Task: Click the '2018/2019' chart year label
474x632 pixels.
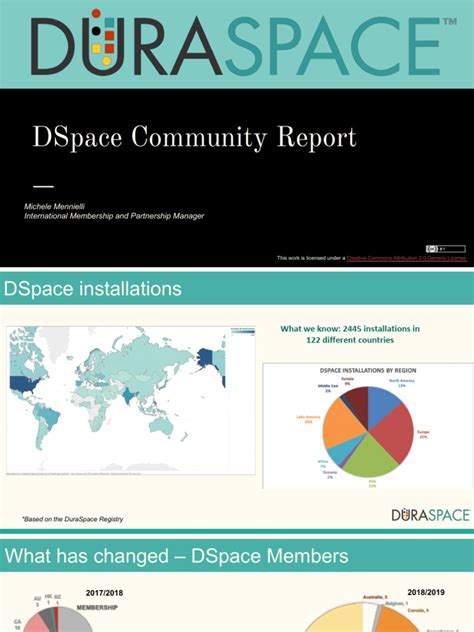Action: [426, 592]
